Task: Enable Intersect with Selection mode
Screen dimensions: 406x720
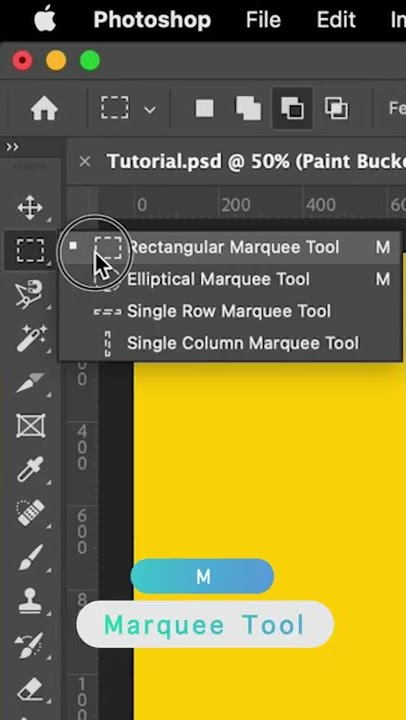Action: 337,109
